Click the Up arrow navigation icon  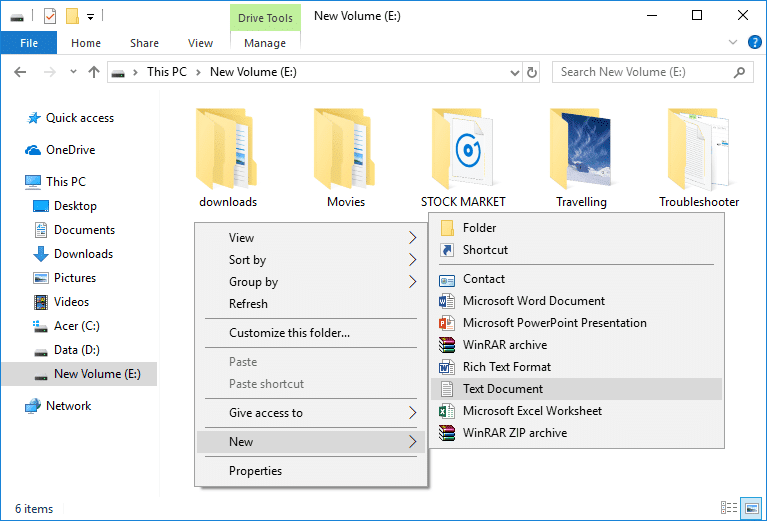click(x=94, y=72)
